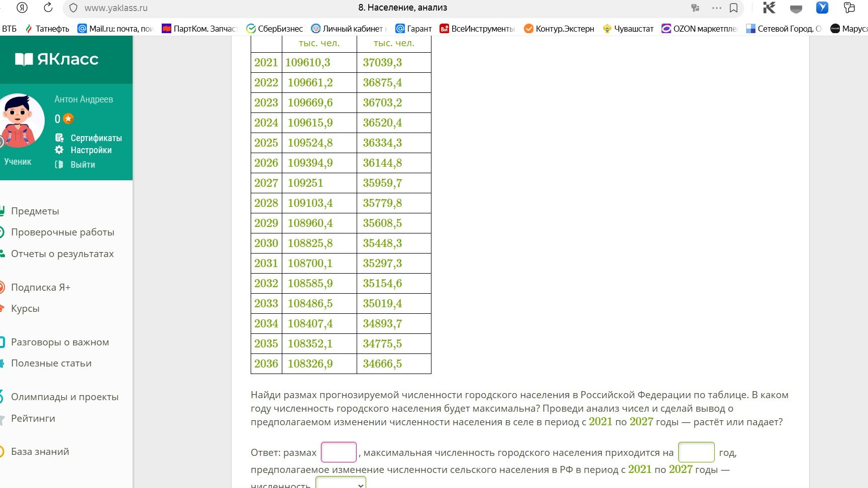Open the OZON маркетплейс bookmark
This screenshot has height=488, width=868.
(699, 29)
